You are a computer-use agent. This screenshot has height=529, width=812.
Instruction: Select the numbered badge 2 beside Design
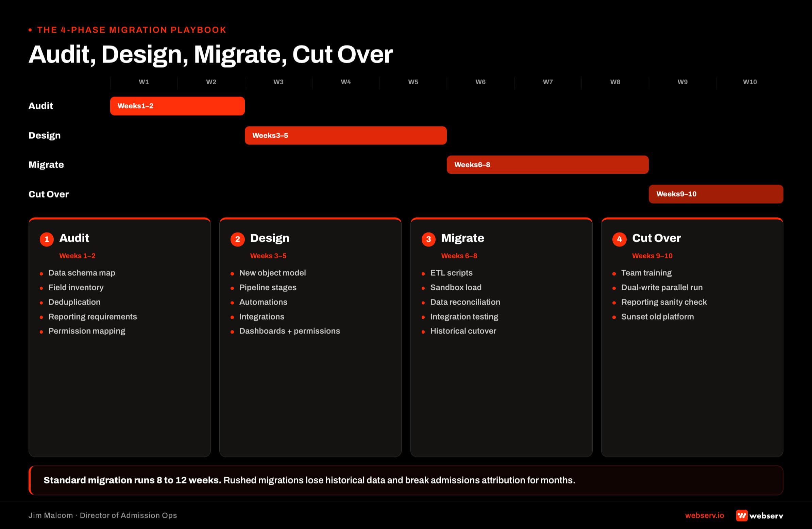click(237, 239)
